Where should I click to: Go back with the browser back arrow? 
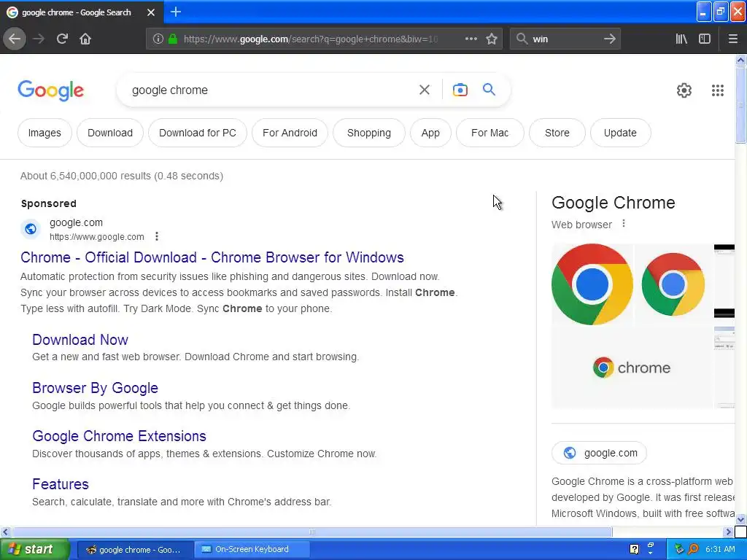tap(15, 39)
